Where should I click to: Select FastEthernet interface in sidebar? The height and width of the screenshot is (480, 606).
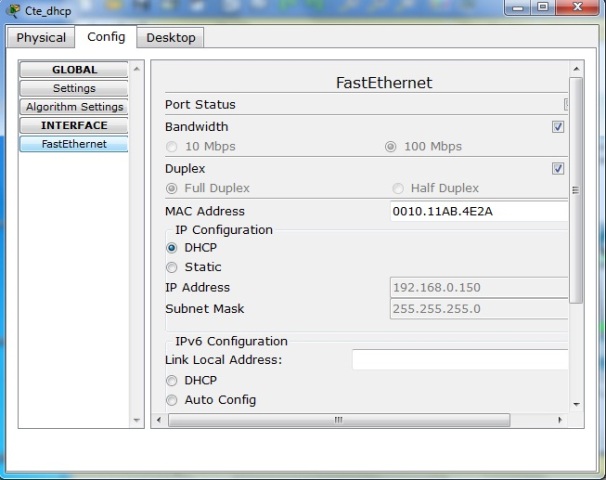[74, 144]
